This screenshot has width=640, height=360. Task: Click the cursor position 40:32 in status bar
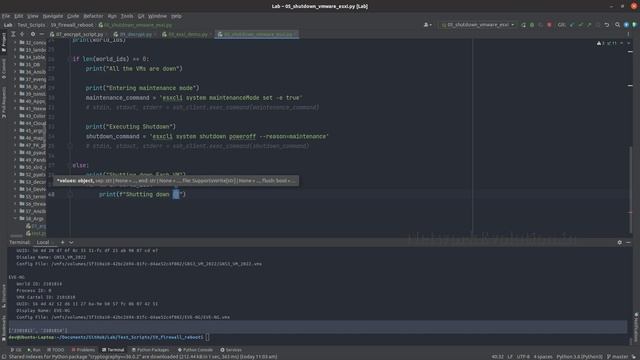pyautogui.click(x=498, y=357)
